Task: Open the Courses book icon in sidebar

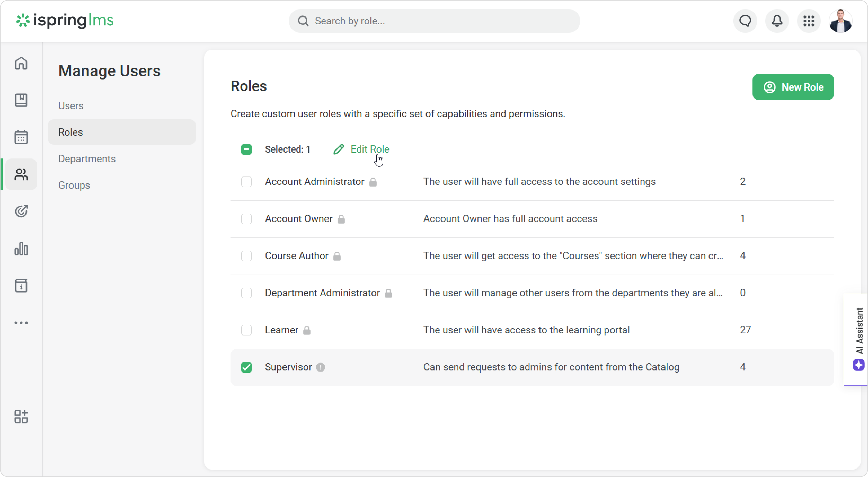Action: (21, 100)
